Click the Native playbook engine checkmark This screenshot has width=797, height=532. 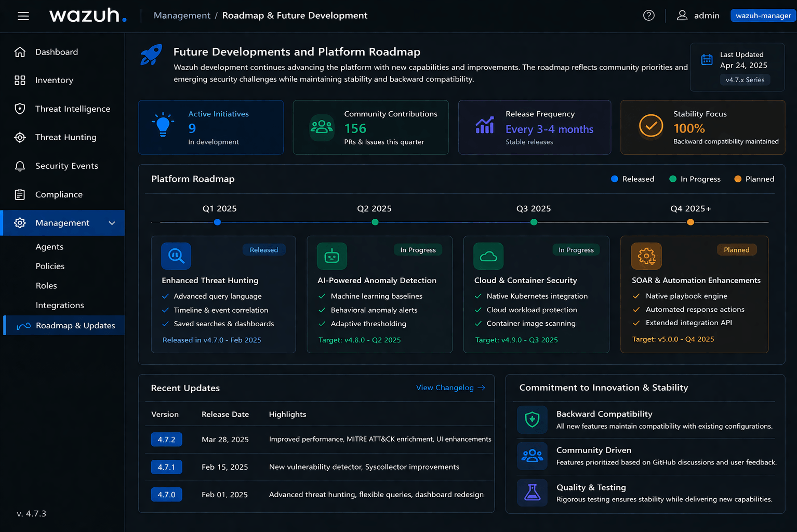tap(636, 296)
